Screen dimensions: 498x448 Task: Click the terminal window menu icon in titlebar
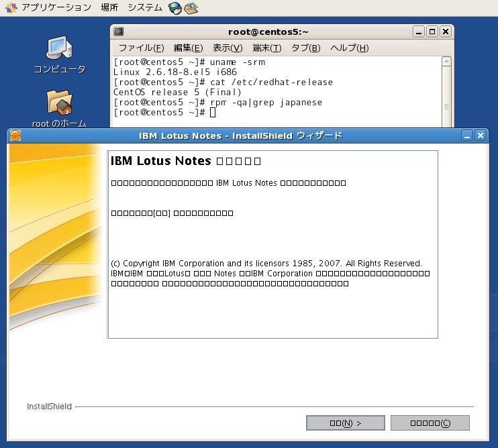tap(119, 32)
